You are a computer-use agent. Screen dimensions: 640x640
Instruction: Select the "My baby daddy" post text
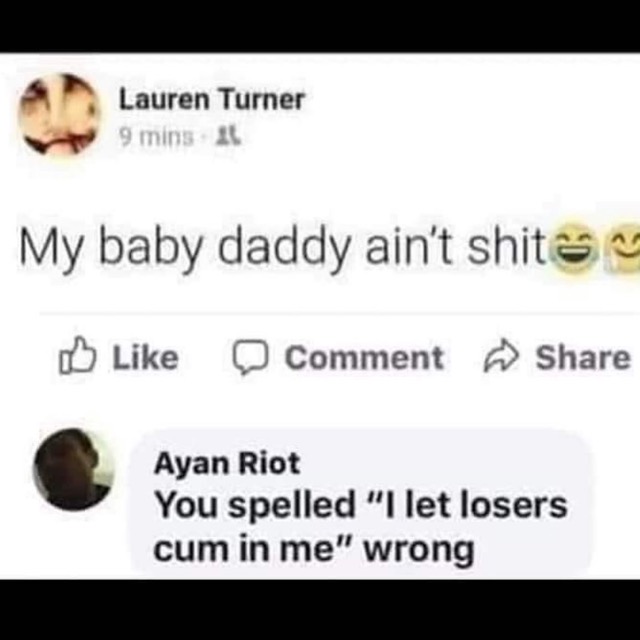pos(282,247)
